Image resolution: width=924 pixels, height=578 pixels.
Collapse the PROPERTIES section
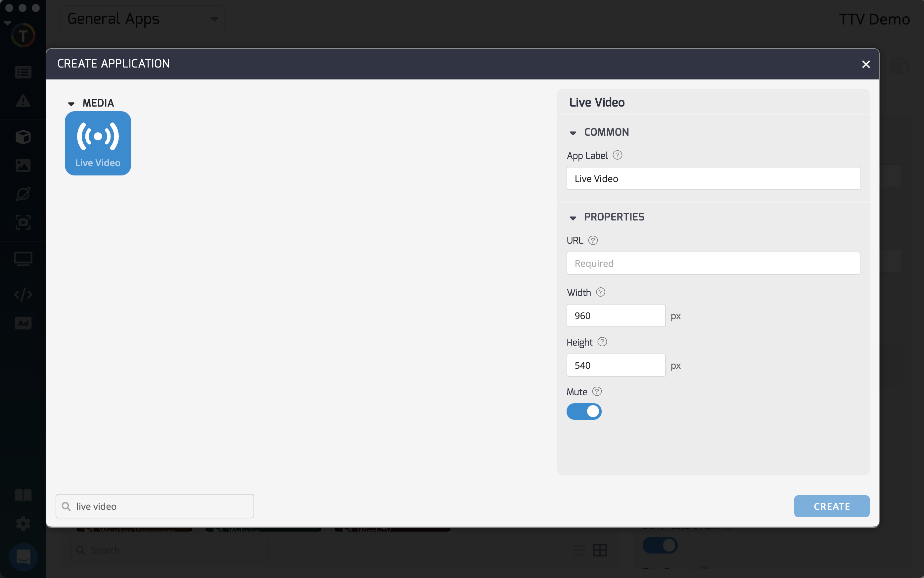(573, 217)
